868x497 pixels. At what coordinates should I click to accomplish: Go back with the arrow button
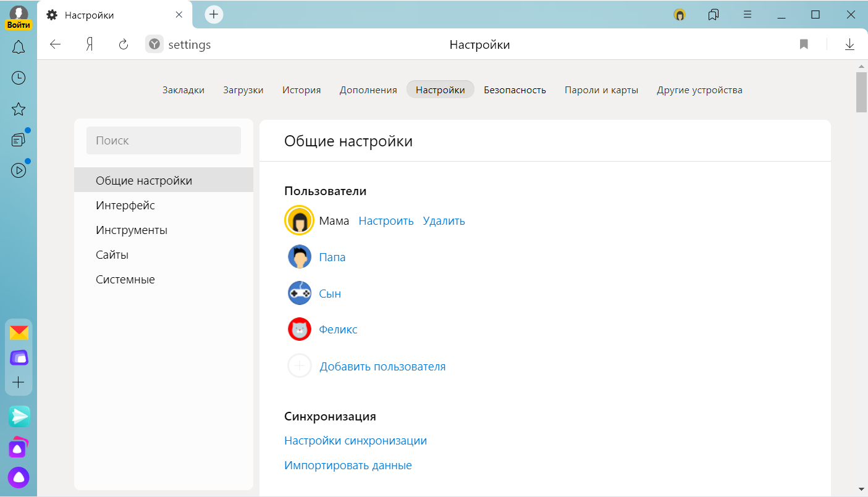point(56,44)
